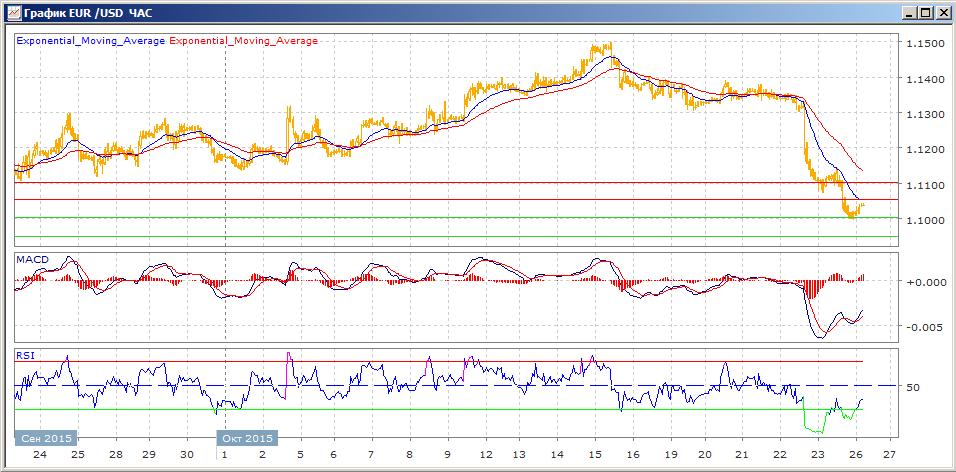
Task: Click the RSI 50 level axis label
Action: click(x=912, y=387)
